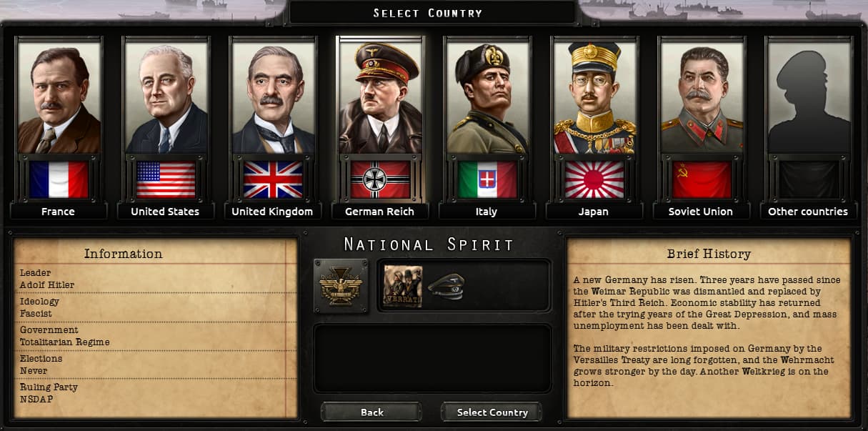Select the Italy leader portrait
This screenshot has width=868, height=431.
[x=487, y=96]
